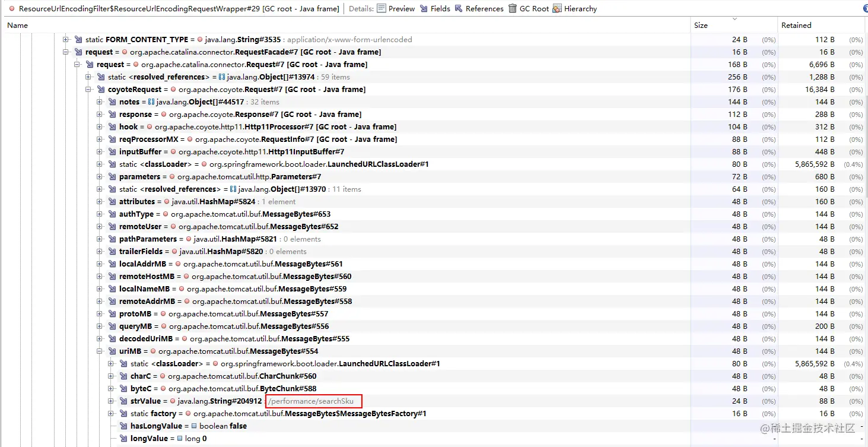The height and width of the screenshot is (447, 868).
Task: Click the field icon of byteC row
Action: [123, 389]
